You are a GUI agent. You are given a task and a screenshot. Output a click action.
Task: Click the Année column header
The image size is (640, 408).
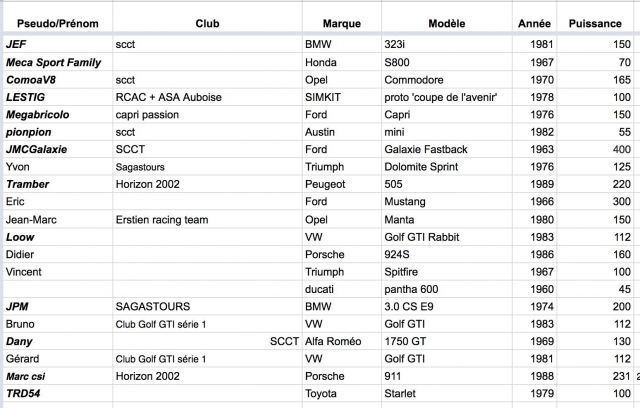coord(533,22)
